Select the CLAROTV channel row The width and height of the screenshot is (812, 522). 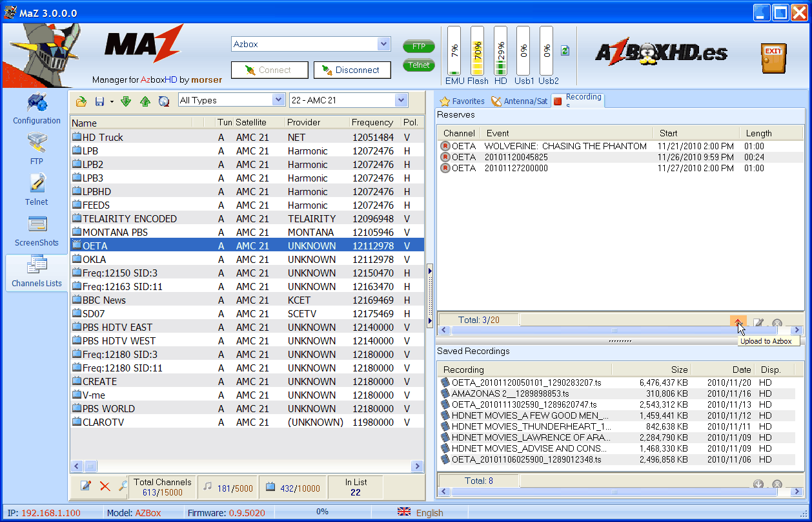tap(247, 422)
